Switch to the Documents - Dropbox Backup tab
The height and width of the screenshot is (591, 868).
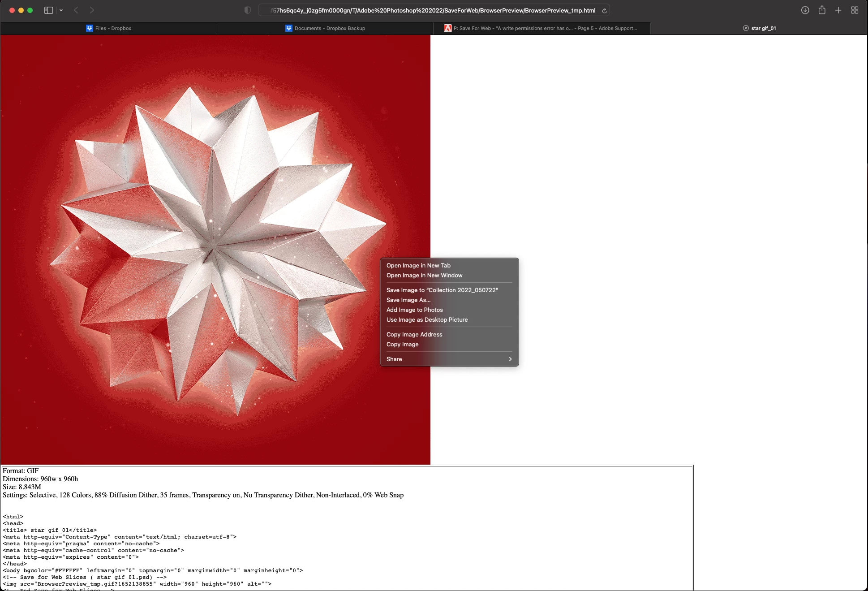325,28
